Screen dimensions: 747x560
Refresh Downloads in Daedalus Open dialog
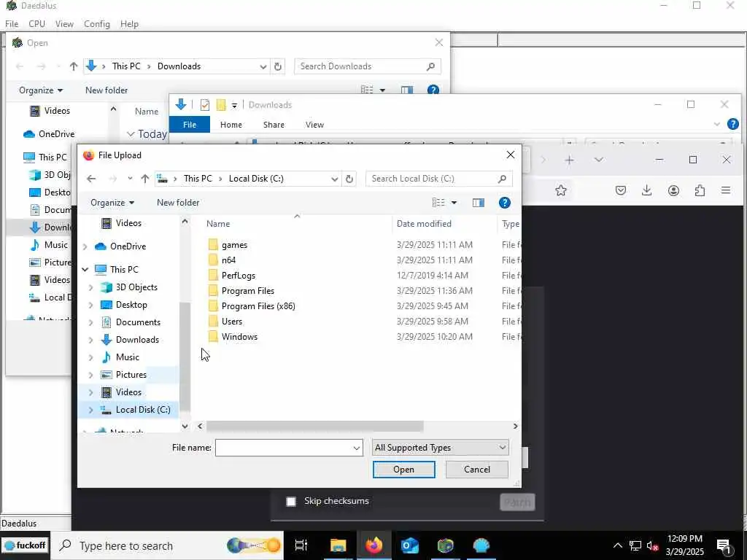[x=278, y=66]
